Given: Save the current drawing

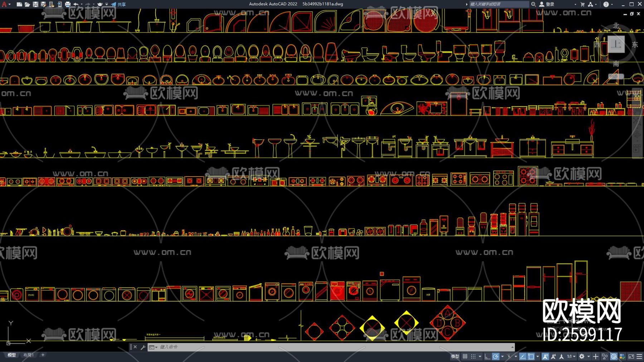Looking at the screenshot, I should coord(35,4).
